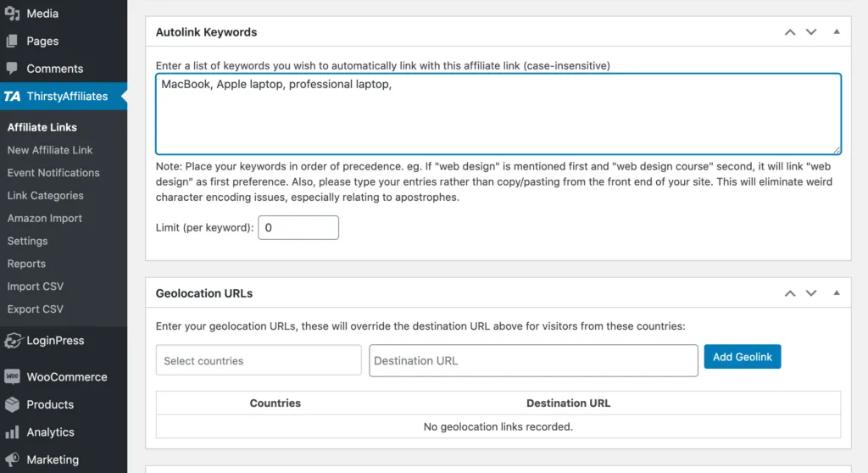Open New Affiliate Link submenu item

(50, 150)
